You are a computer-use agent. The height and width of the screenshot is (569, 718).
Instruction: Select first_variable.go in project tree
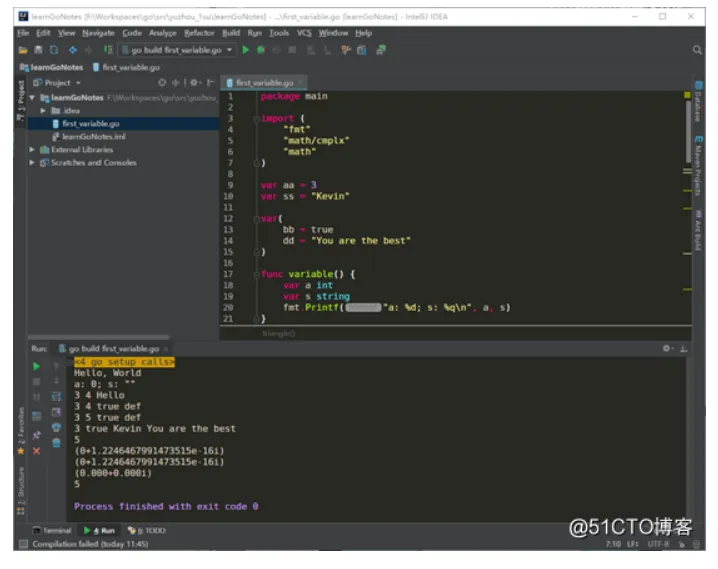pos(124,124)
